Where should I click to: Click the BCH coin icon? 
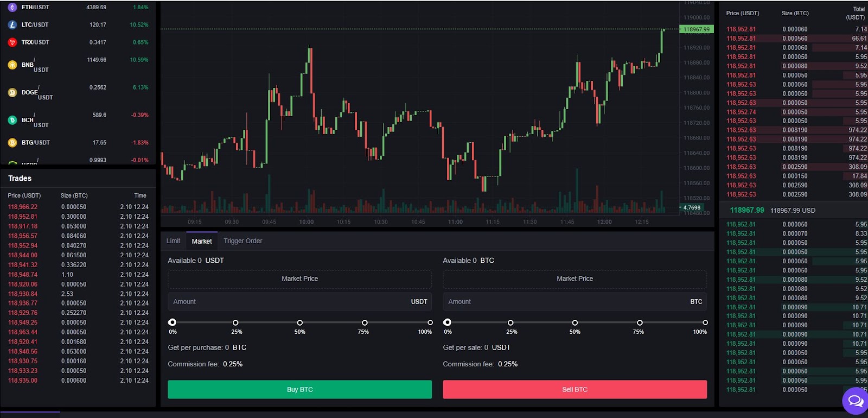point(12,121)
